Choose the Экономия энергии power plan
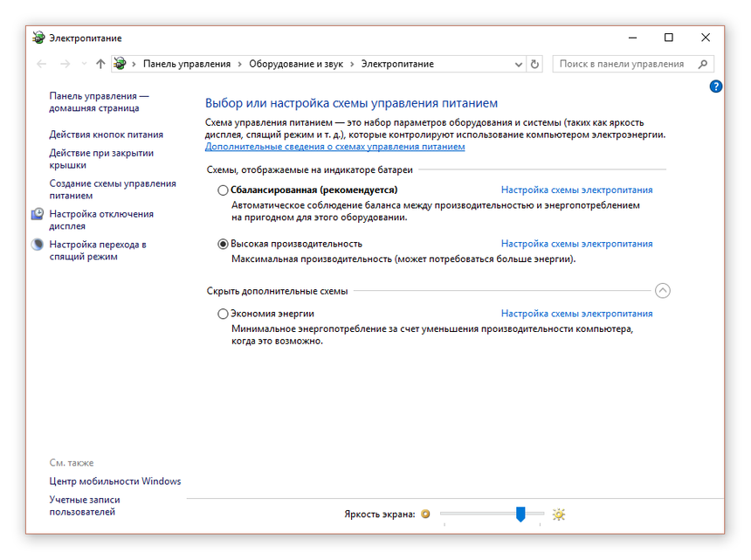This screenshot has width=751, height=560. tap(223, 314)
